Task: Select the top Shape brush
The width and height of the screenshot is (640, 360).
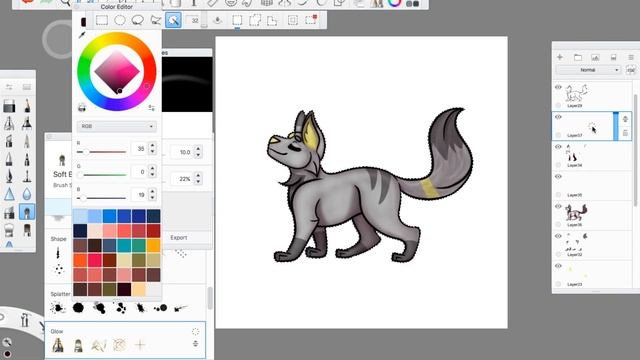Action: 58,253
